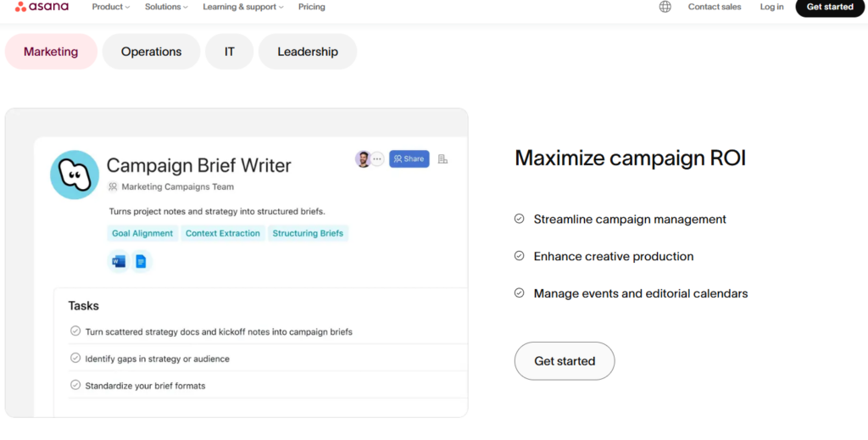Open the globe language selector
Viewport: 868px width, 440px height.
665,7
